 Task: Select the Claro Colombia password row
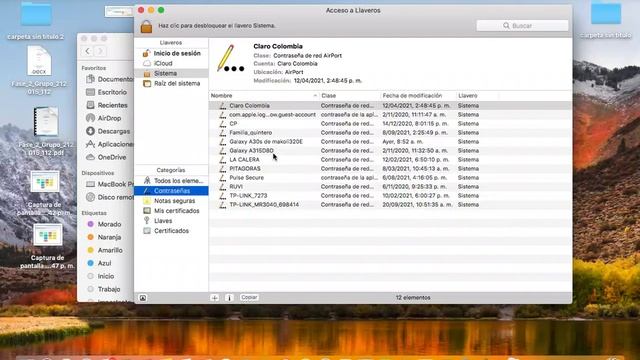(390, 105)
